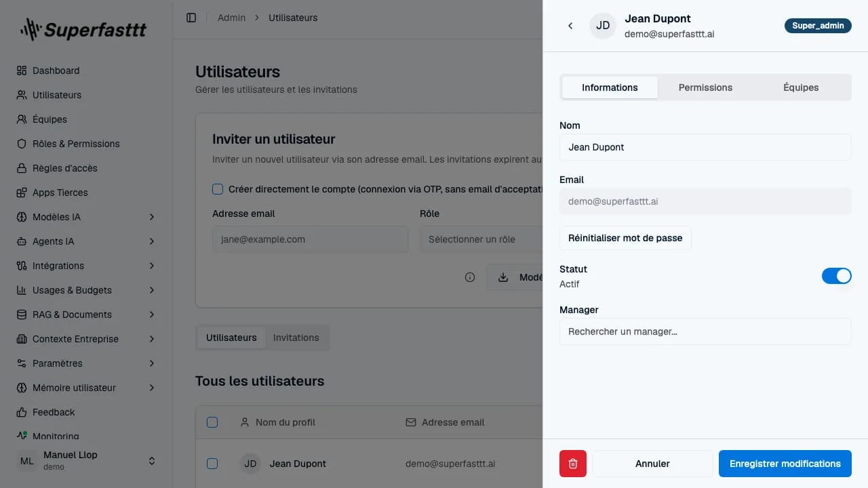The height and width of the screenshot is (488, 868).
Task: Click the download icon button
Action: coord(503,277)
